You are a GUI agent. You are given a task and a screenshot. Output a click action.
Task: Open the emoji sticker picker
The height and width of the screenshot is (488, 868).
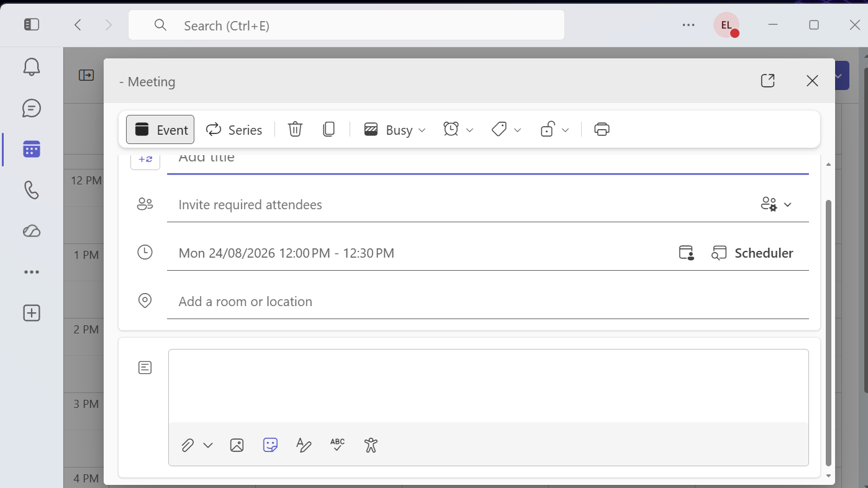click(x=270, y=445)
